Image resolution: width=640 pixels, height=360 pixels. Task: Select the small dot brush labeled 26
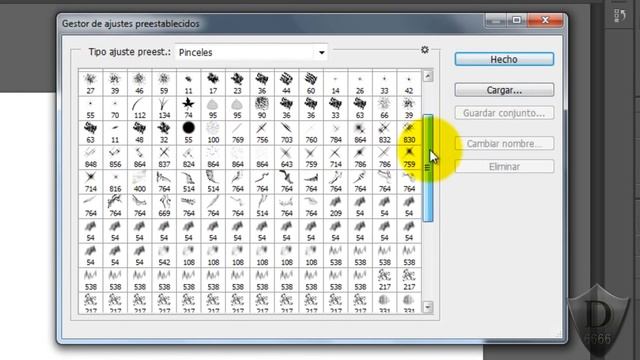point(360,84)
